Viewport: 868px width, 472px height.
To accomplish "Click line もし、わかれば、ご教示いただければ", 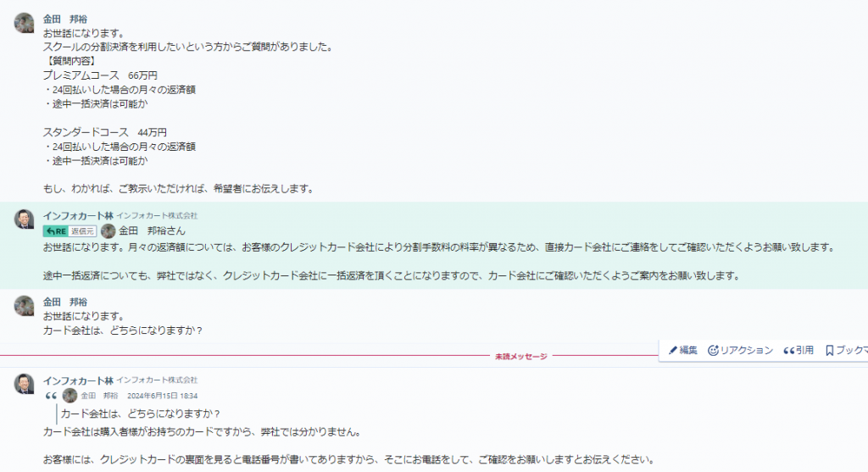I will [x=180, y=189].
